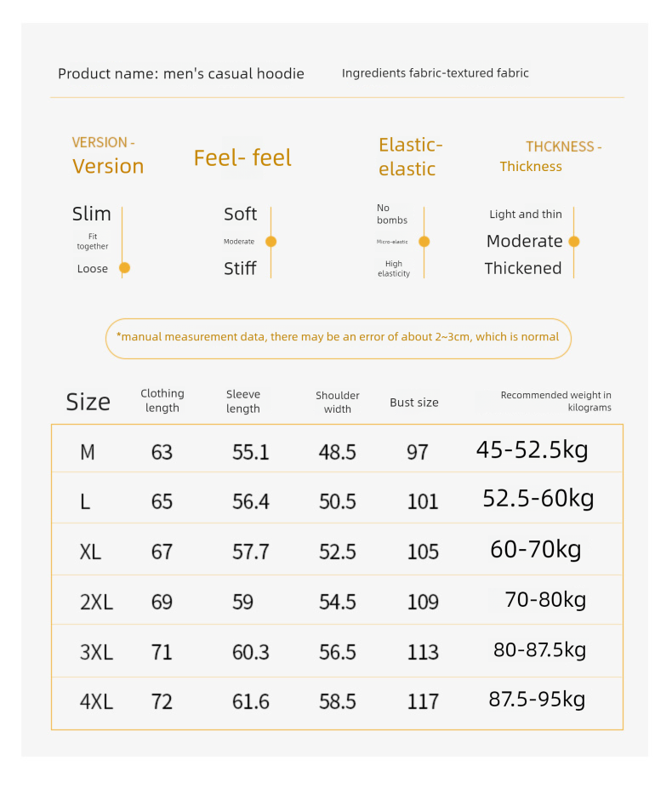Viewport: 672px width, 789px height.
Task: Select the "Soft" feel label
Action: [x=240, y=214]
